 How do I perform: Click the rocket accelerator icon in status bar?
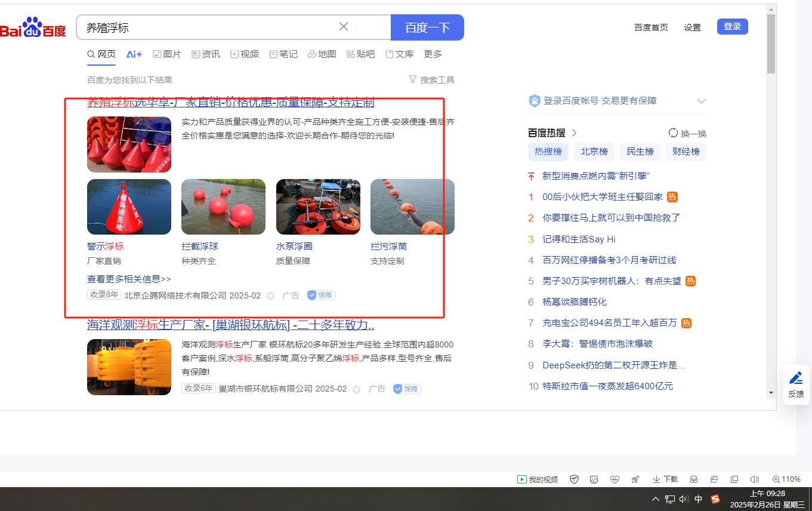click(x=635, y=479)
